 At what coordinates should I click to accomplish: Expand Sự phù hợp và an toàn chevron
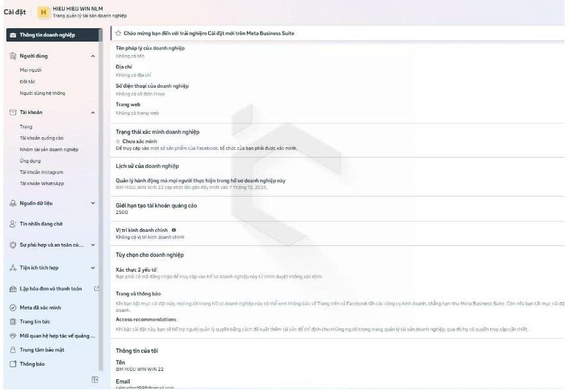93,245
